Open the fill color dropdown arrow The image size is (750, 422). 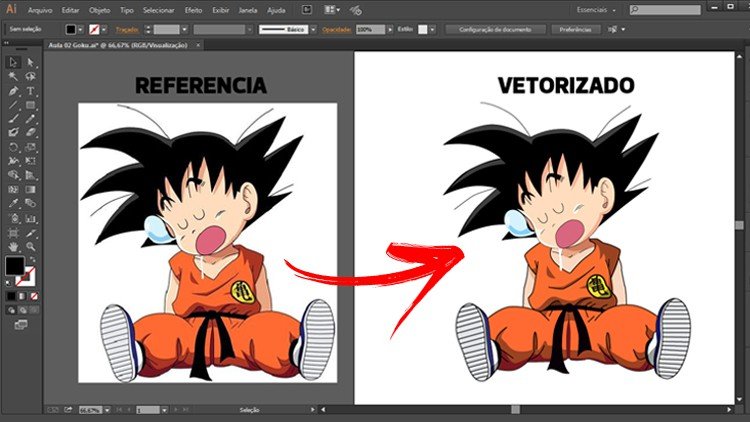click(x=80, y=30)
